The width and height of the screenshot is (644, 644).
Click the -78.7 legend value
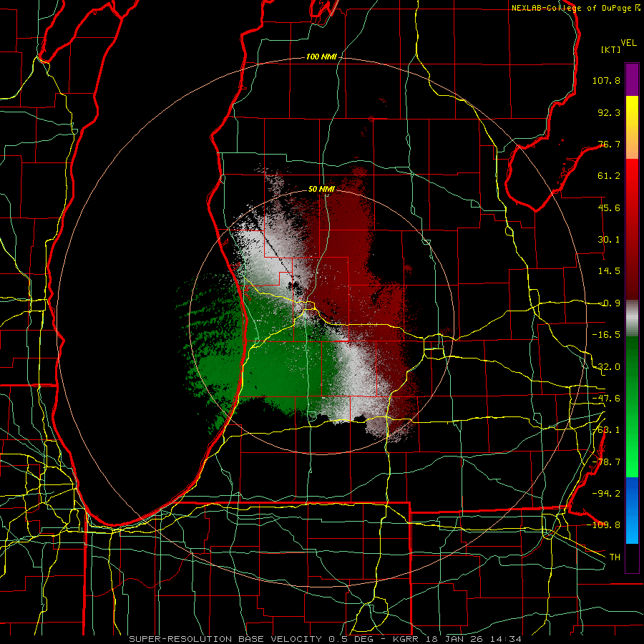(x=606, y=462)
